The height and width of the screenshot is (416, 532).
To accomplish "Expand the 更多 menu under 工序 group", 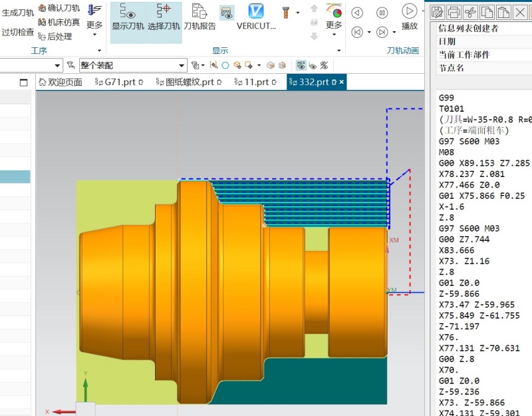I will click(x=94, y=19).
